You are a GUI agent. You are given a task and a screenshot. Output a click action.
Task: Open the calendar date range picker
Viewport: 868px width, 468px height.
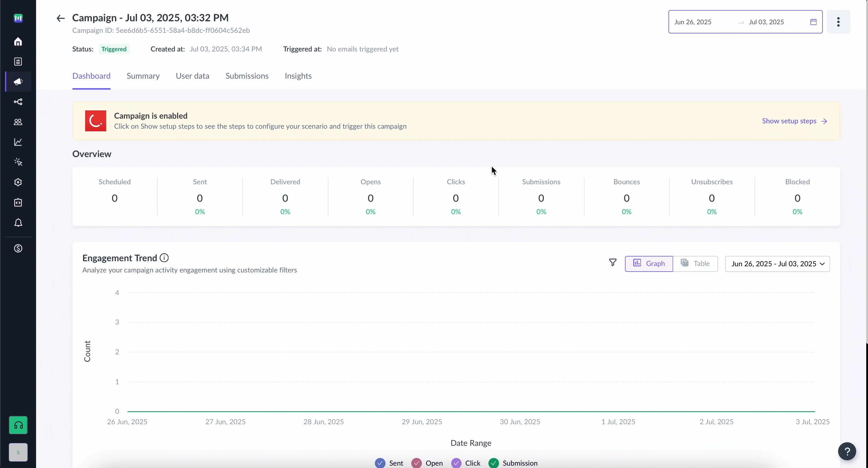point(814,22)
